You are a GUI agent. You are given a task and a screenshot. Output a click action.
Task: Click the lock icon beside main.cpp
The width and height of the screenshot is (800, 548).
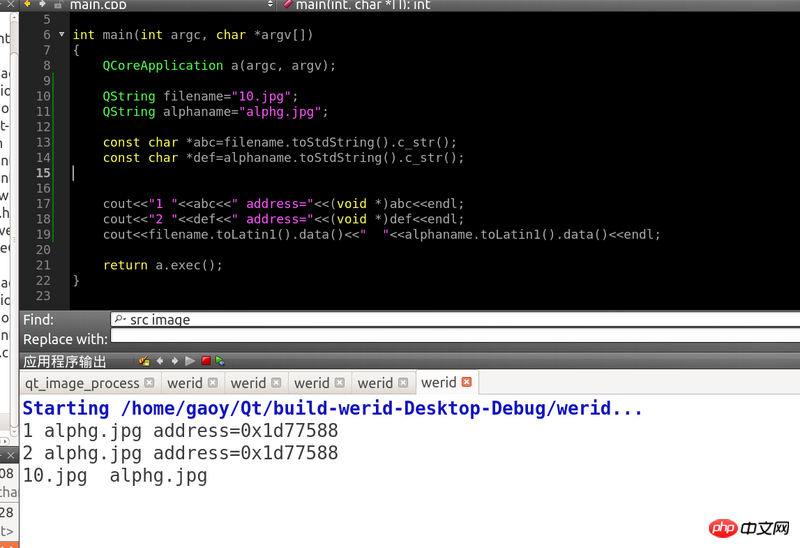pyautogui.click(x=59, y=5)
